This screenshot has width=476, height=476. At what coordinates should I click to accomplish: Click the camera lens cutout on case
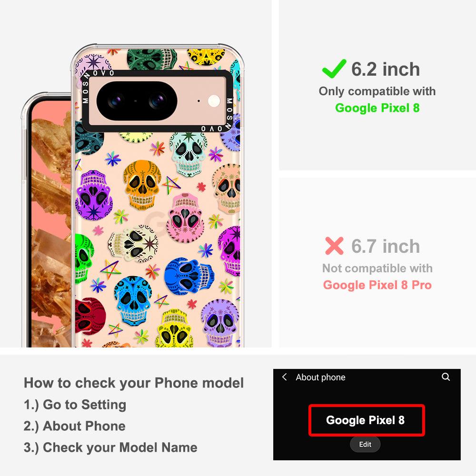[x=137, y=101]
